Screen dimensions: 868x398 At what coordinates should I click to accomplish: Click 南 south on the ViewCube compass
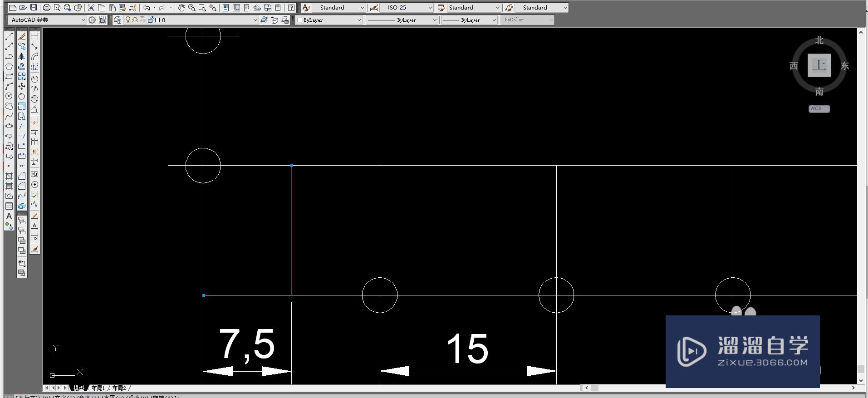click(x=819, y=92)
